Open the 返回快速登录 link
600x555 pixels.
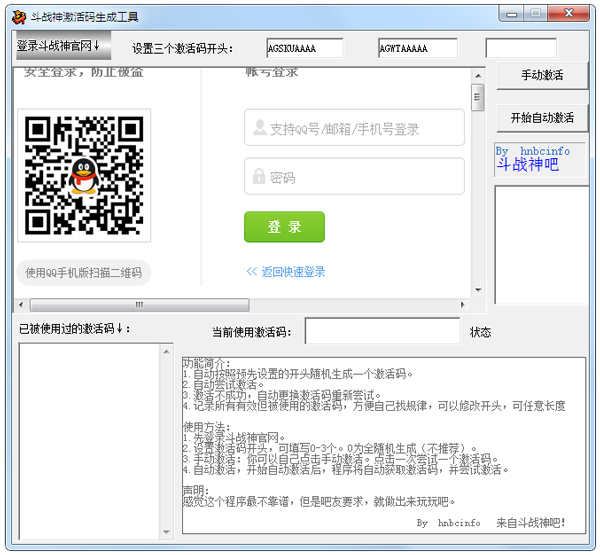(x=285, y=272)
